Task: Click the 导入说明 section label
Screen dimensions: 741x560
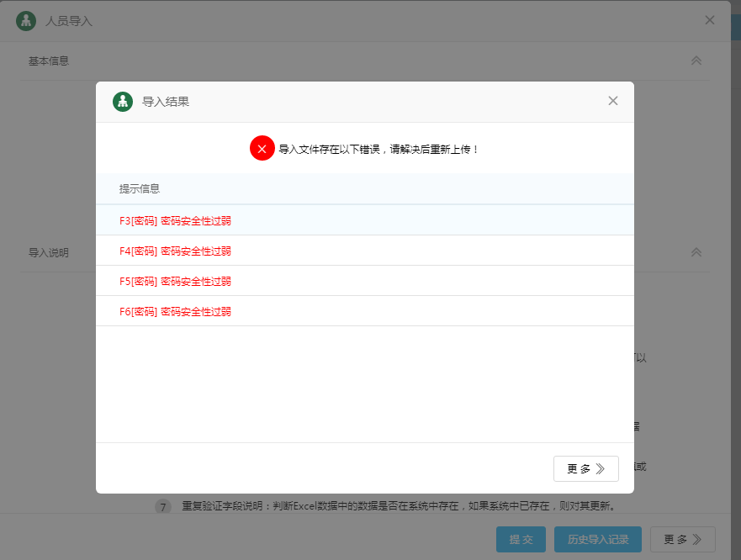Action: coord(49,252)
